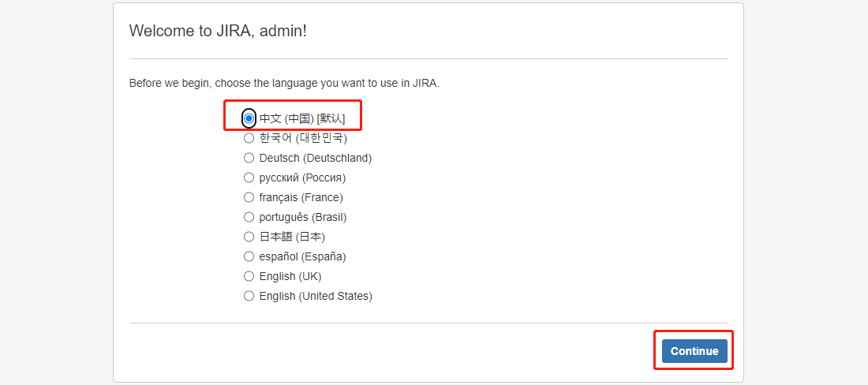This screenshot has width=868, height=385.
Task: Click the "English (United States)" label text
Action: [316, 296]
